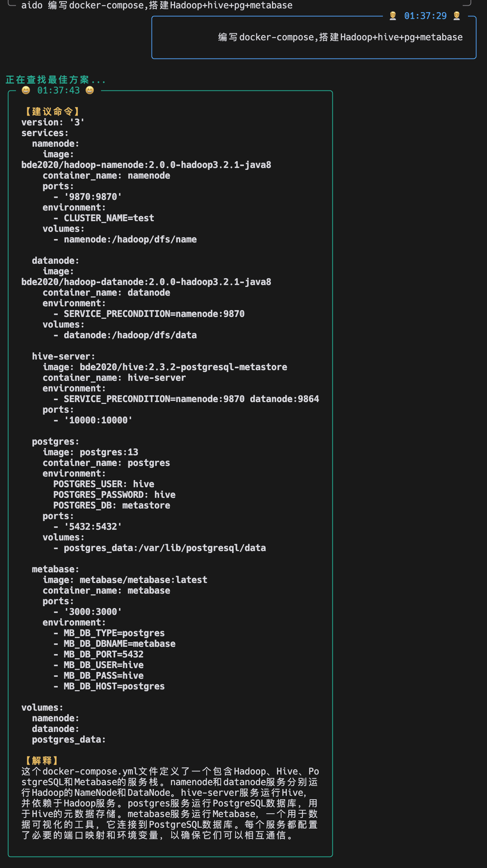Click the postgres_data: volume entry at bottom
Viewport: 487px width, 868px height.
click(69, 740)
